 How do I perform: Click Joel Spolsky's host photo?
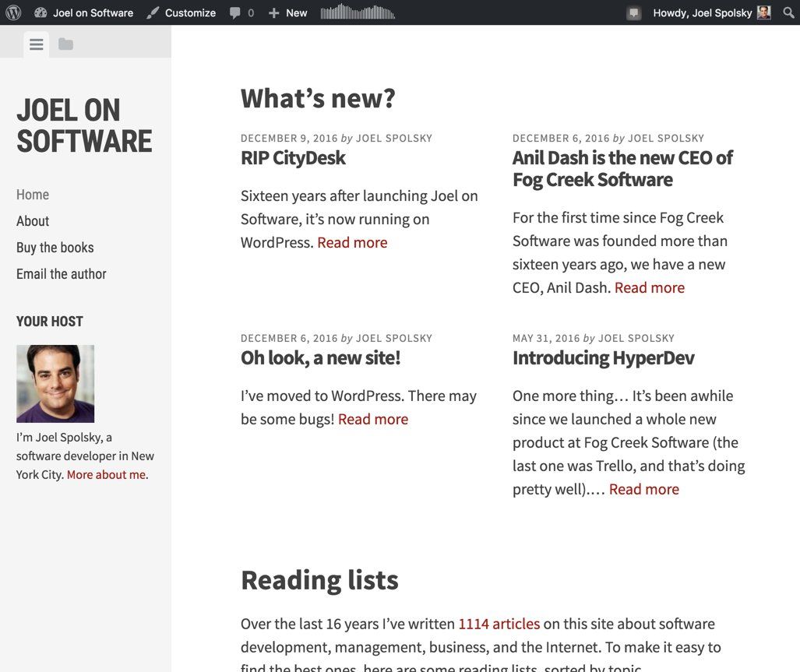(x=55, y=384)
